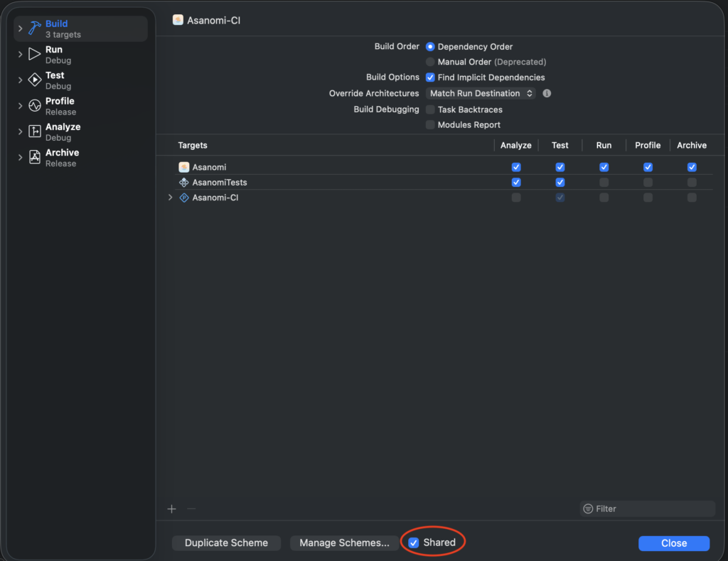Click the Test diamond icon in sidebar

35,80
